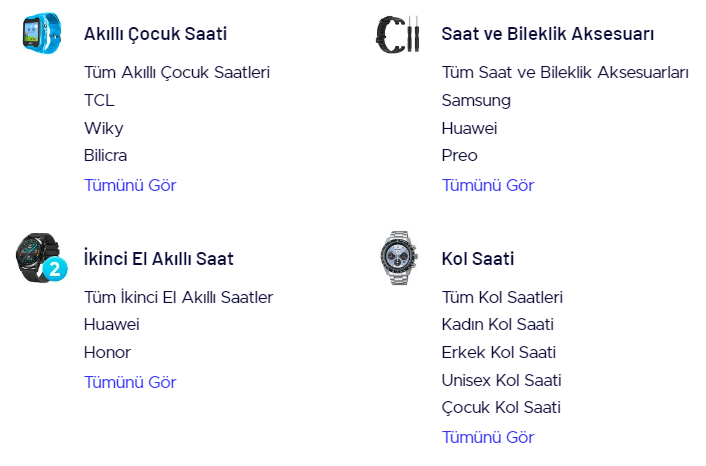Screen dimensions: 706x466
Task: Open the Akıllı Çocuk Saati category heading
Action: (155, 34)
